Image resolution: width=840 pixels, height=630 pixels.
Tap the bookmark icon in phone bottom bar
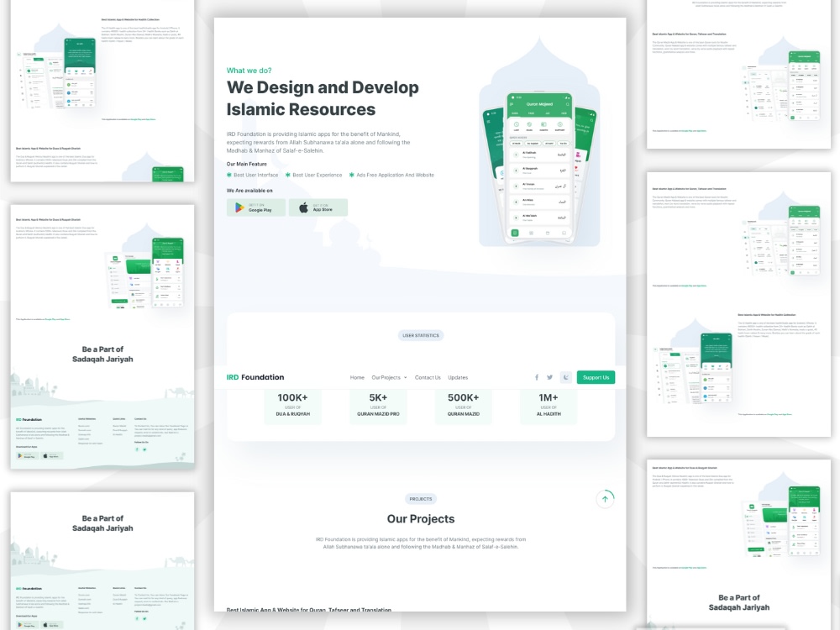[564, 233]
